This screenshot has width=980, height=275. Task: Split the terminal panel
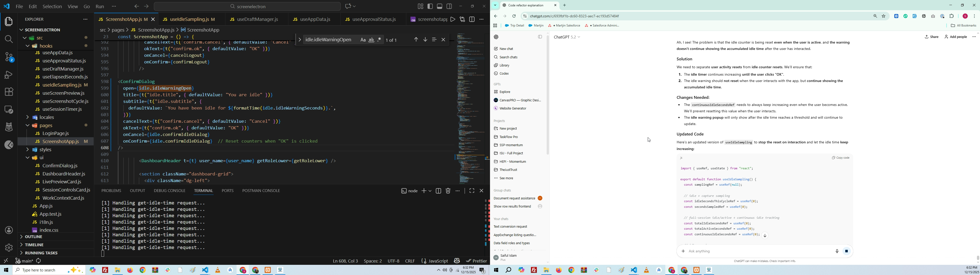(x=438, y=191)
